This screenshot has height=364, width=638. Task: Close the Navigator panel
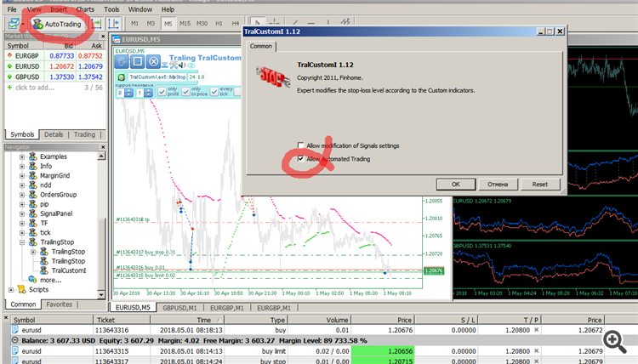(103, 147)
